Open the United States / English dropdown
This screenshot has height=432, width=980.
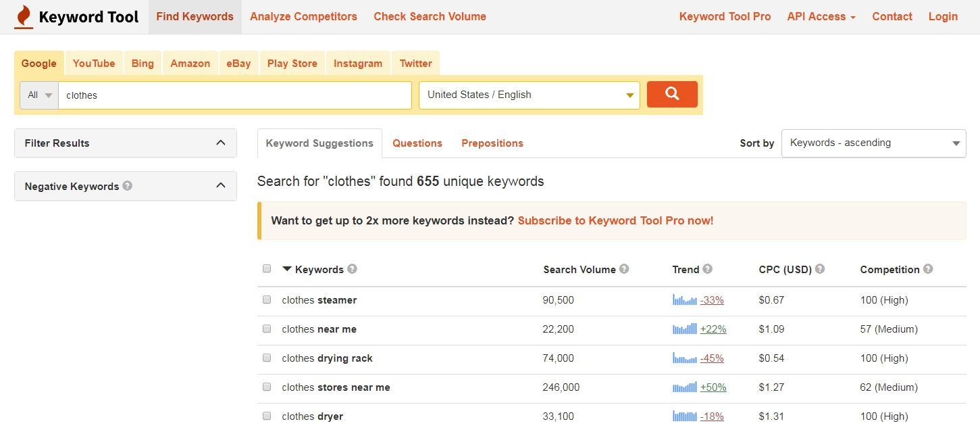click(530, 95)
